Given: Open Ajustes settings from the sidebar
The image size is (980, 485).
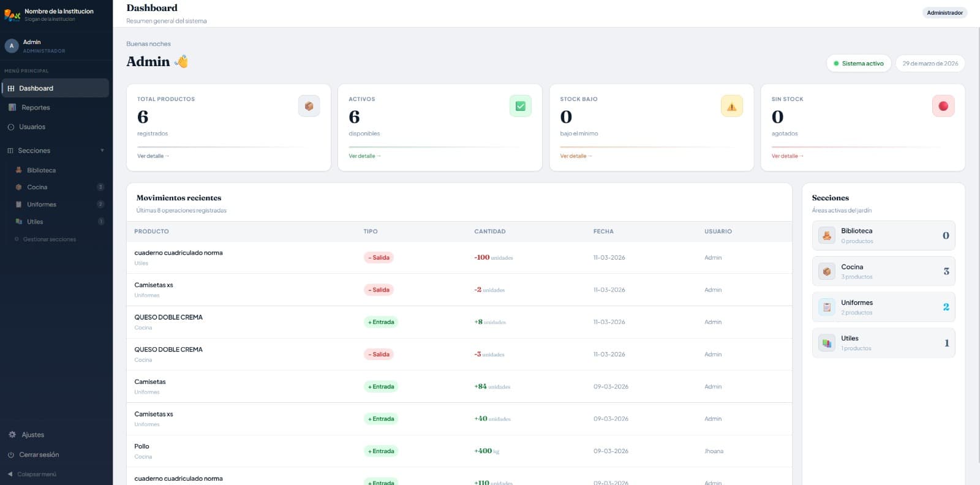Looking at the screenshot, I should (32, 435).
